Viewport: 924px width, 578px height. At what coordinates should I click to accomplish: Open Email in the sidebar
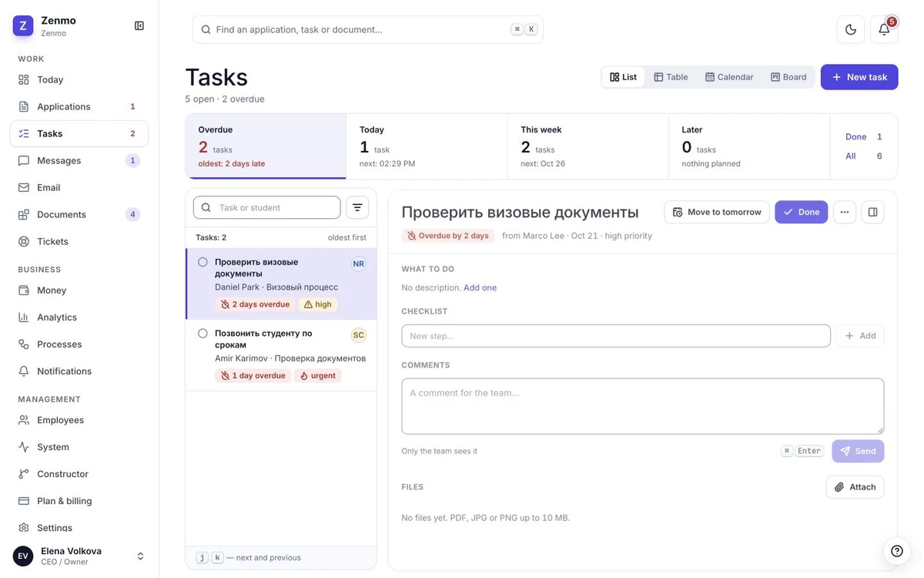(79, 187)
